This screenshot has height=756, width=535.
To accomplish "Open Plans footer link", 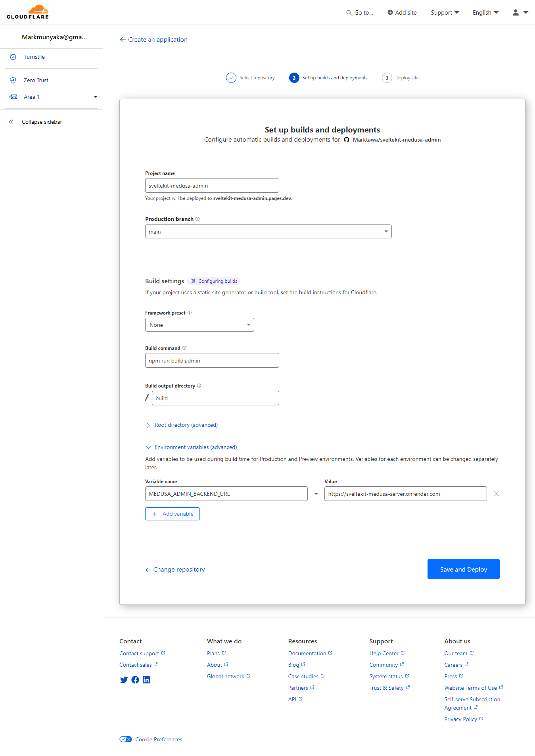I will coord(216,653).
